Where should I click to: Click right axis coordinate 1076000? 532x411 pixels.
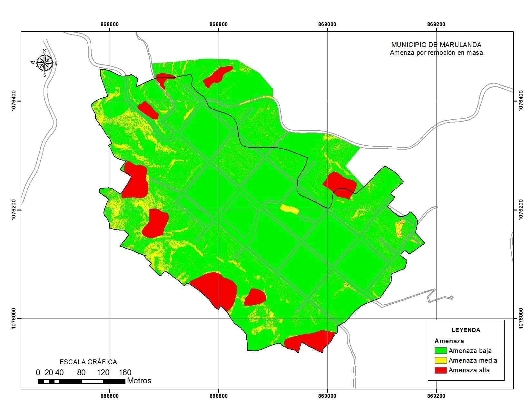[x=521, y=318]
